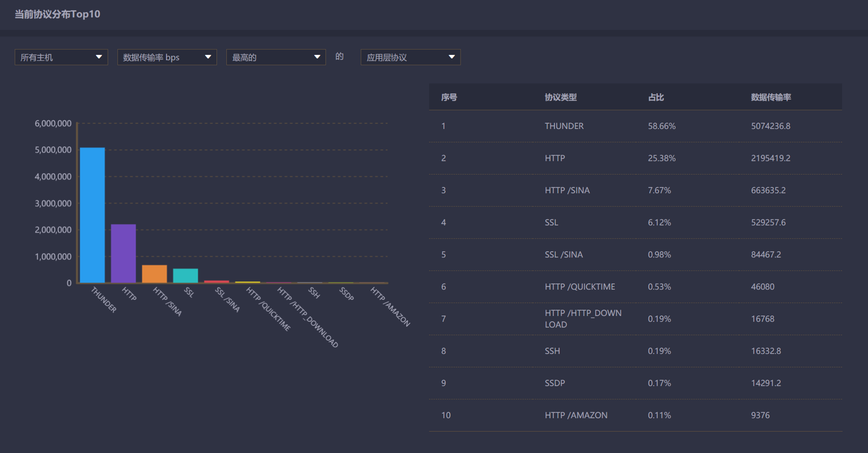The image size is (868, 453).
Task: Select the 6.12% percentage cell
Action: point(660,222)
